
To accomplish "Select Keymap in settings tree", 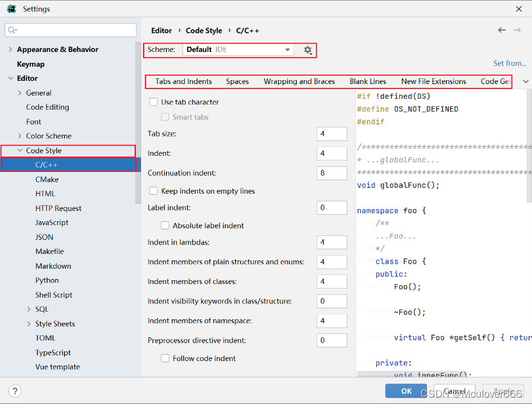I will pyautogui.click(x=31, y=64).
